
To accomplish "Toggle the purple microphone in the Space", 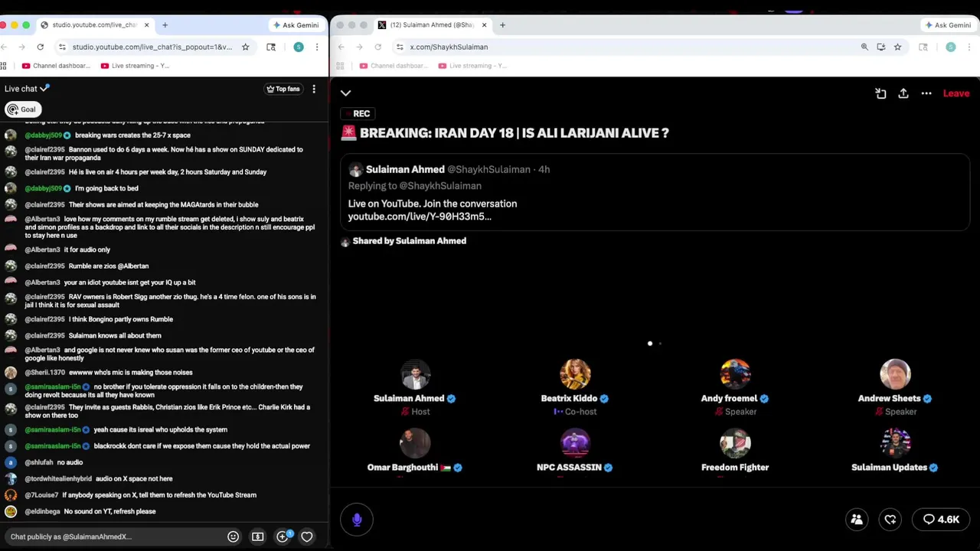I will 357,520.
